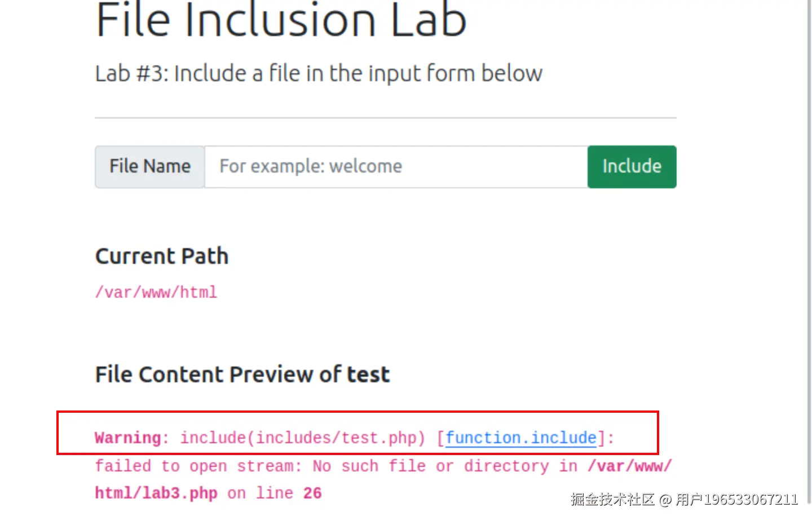The image size is (812, 521).
Task: Click the include(includes/test.php) error text
Action: pyautogui.click(x=302, y=438)
